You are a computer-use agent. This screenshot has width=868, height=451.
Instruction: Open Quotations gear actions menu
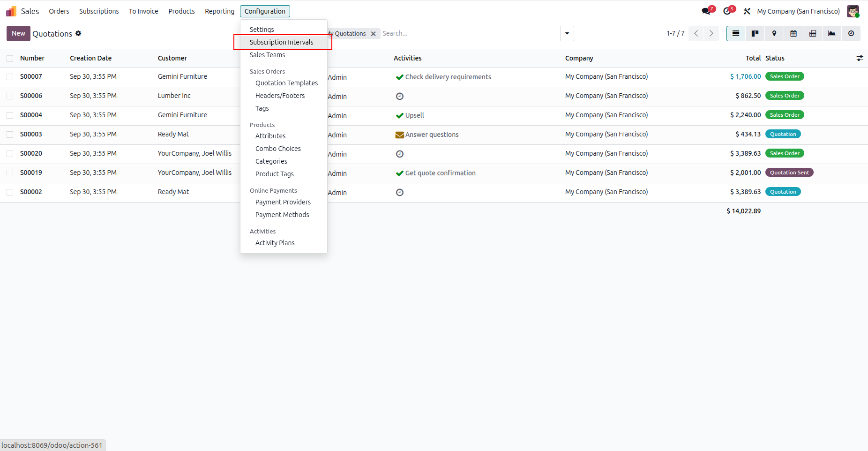point(78,33)
